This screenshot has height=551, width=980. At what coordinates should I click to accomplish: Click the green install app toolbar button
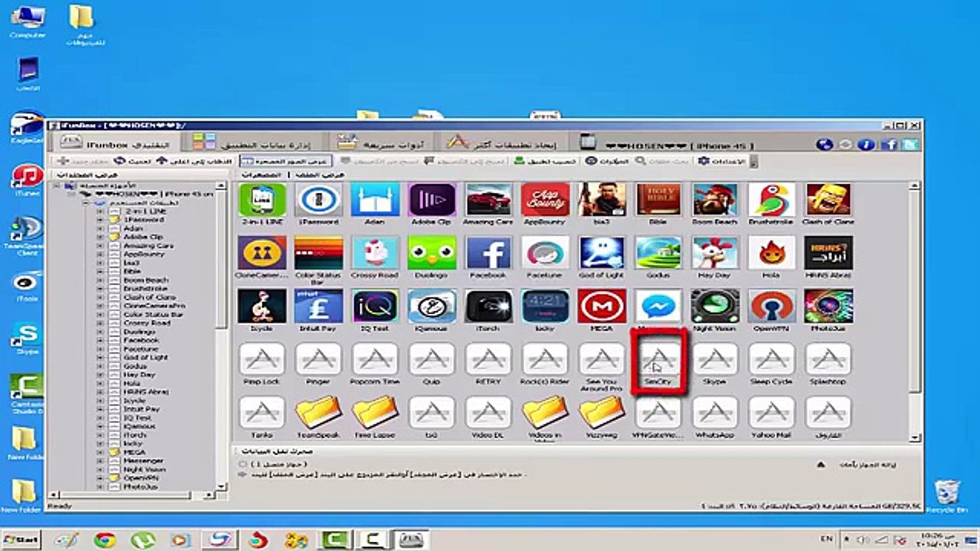[545, 161]
